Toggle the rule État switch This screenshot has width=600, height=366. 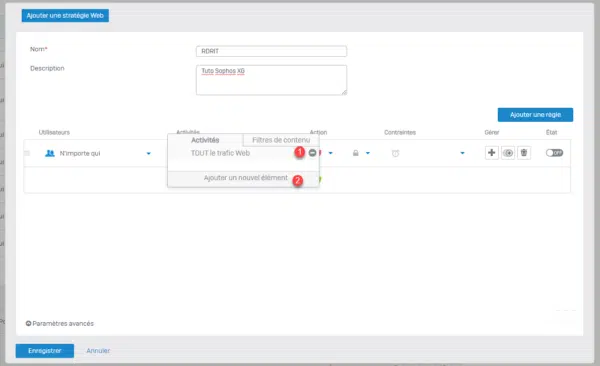pos(554,153)
